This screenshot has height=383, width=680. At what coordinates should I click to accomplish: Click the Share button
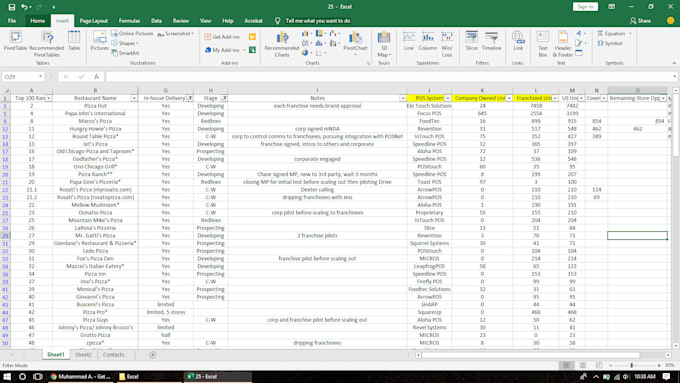point(640,21)
